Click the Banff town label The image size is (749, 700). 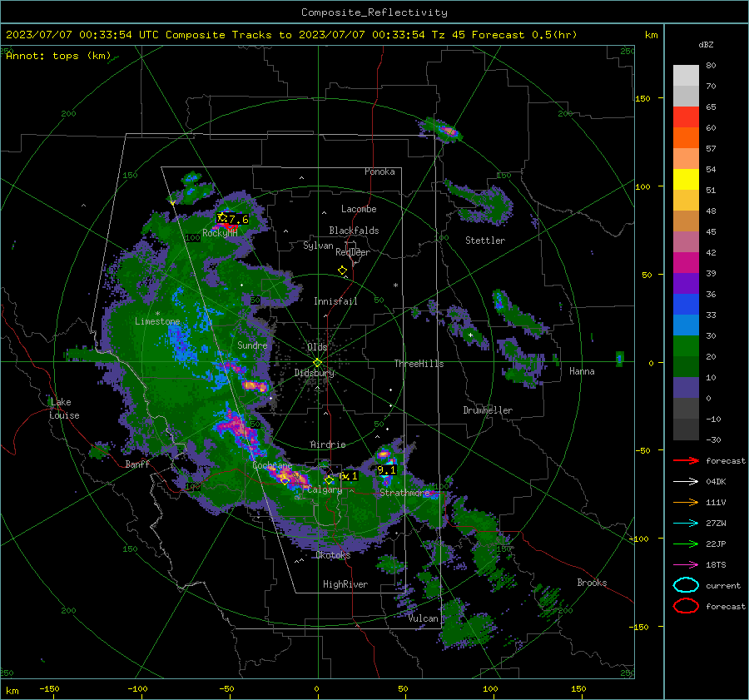[137, 464]
